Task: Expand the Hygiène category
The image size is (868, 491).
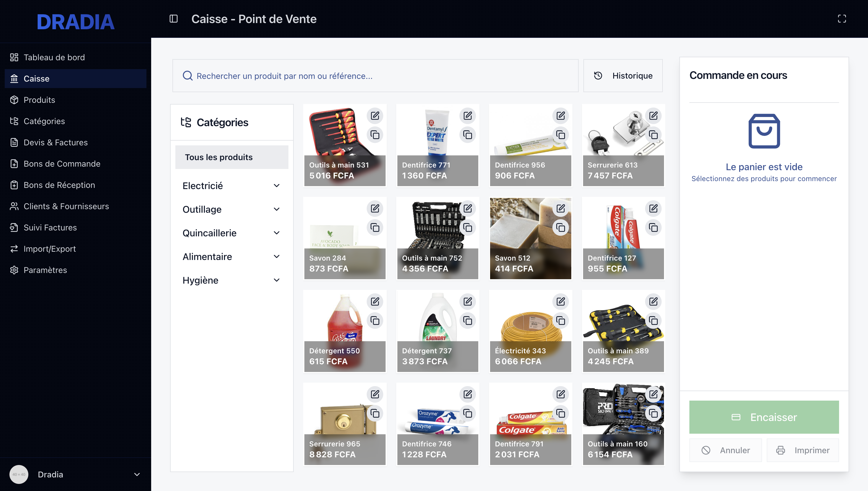Action: 276,280
